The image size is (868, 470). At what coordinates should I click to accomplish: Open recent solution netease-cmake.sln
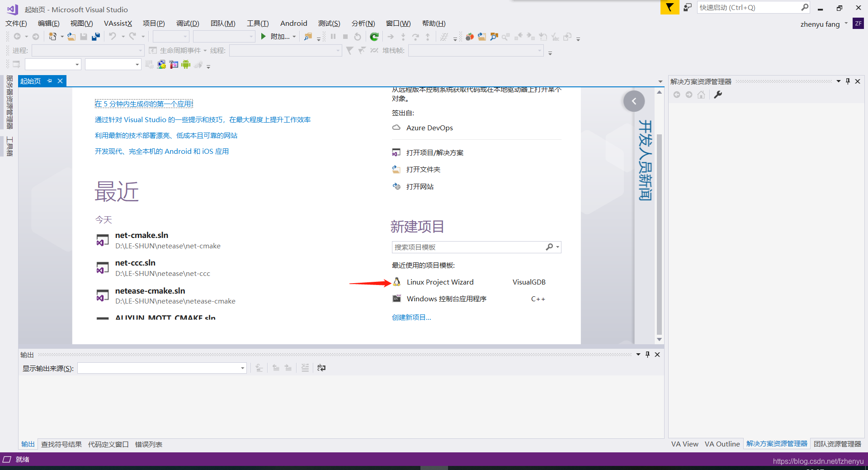click(166, 296)
